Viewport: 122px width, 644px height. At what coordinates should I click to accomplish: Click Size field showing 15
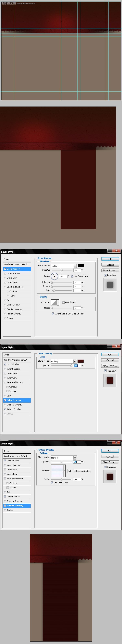77,291
